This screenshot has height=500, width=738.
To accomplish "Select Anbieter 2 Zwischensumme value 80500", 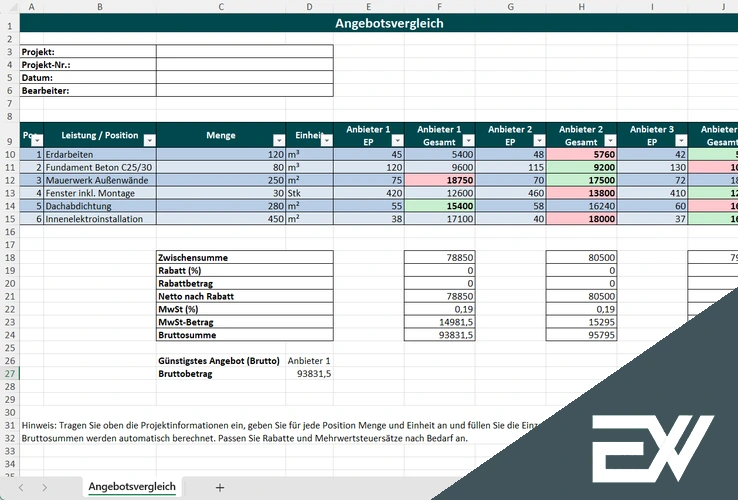I will [x=581, y=258].
